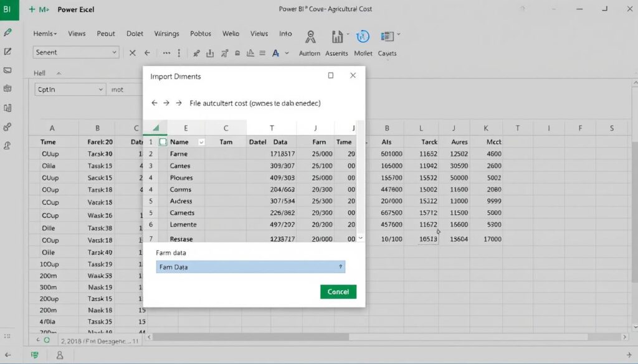
Task: Check the row 1 header checkbox
Action: (163, 142)
